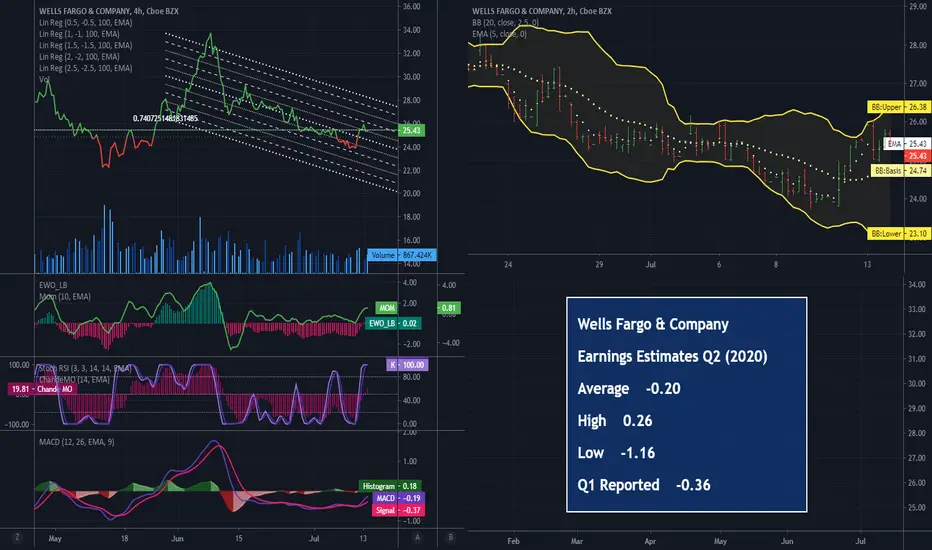932x550 pixels.
Task: Select the EWO_LB indicator legend title
Action: click(53, 285)
